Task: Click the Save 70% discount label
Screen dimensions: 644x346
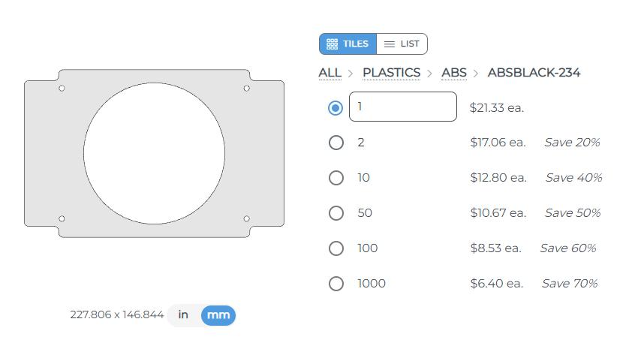Action: point(570,284)
